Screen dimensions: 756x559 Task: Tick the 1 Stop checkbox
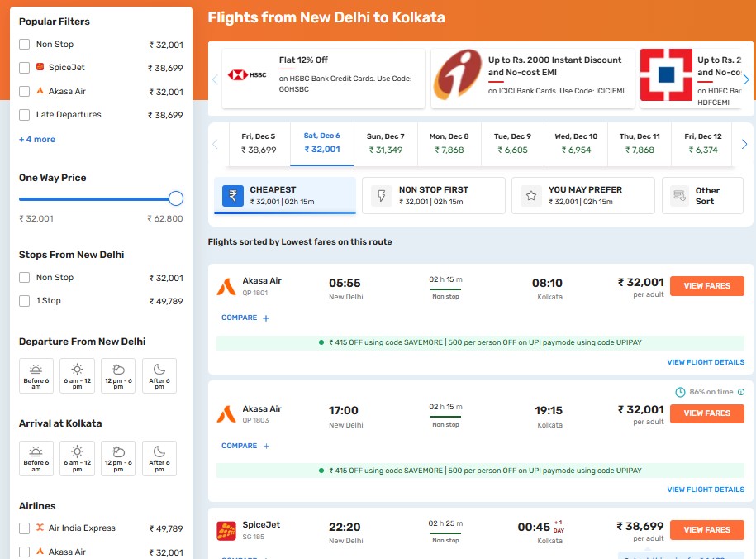pos(25,301)
